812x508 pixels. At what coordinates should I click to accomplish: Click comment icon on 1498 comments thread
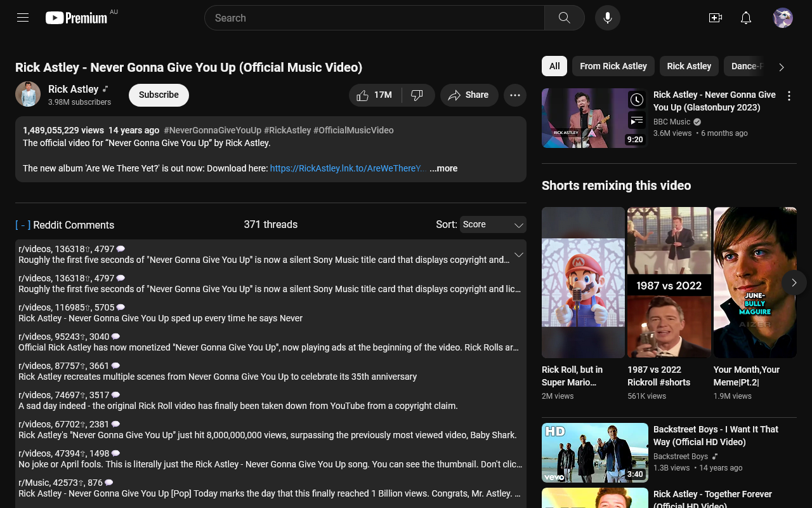(115, 453)
